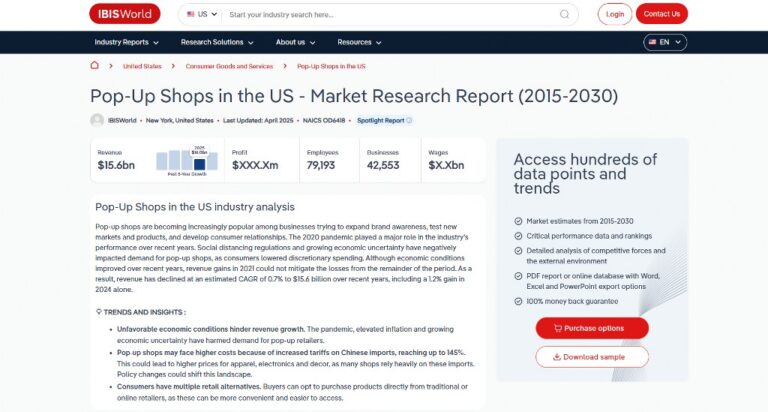Click the Employees 79,193 value
768x412 pixels.
(x=321, y=166)
